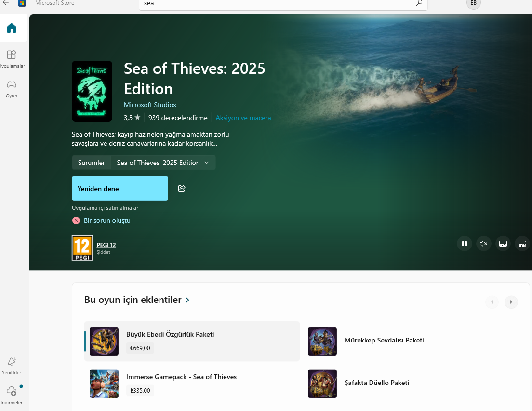Click the Yeniden dene button
Image resolution: width=532 pixels, height=411 pixels.
tap(120, 188)
